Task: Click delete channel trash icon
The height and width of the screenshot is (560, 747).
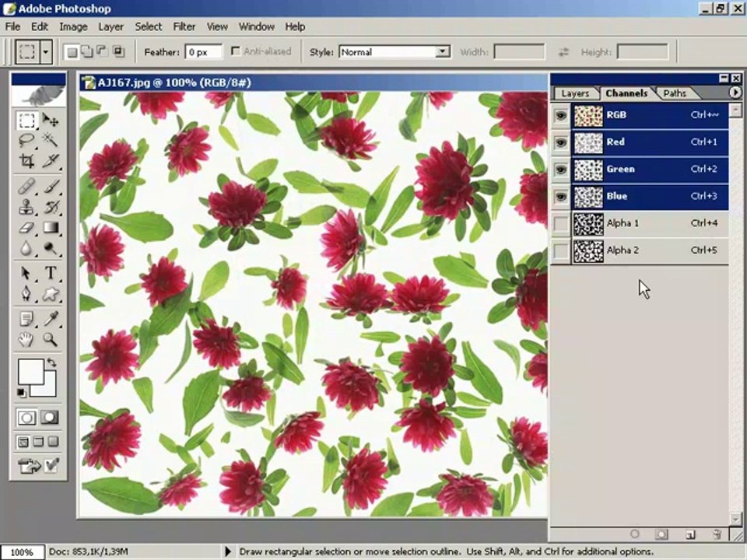Action: click(x=717, y=534)
